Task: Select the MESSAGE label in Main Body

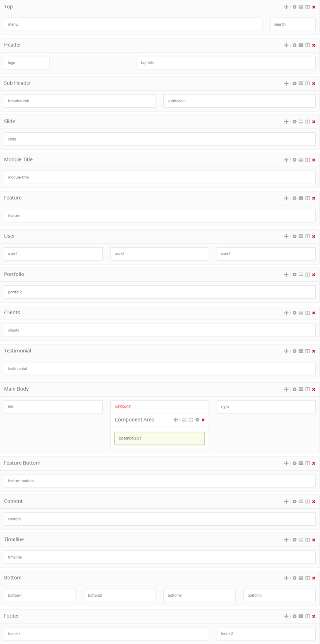Action: [122, 407]
